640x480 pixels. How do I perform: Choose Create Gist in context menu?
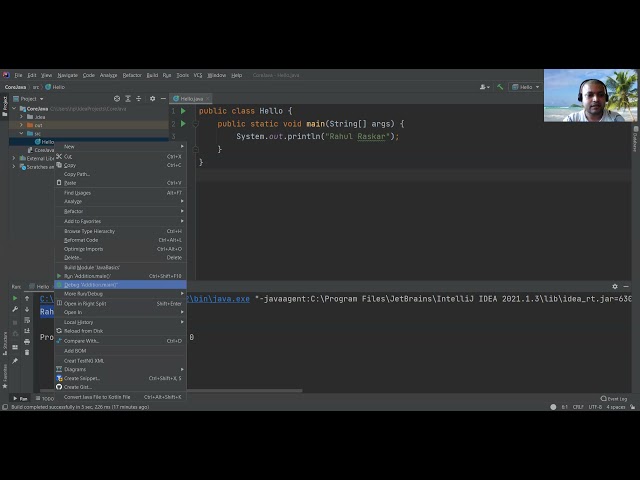pyautogui.click(x=120, y=387)
